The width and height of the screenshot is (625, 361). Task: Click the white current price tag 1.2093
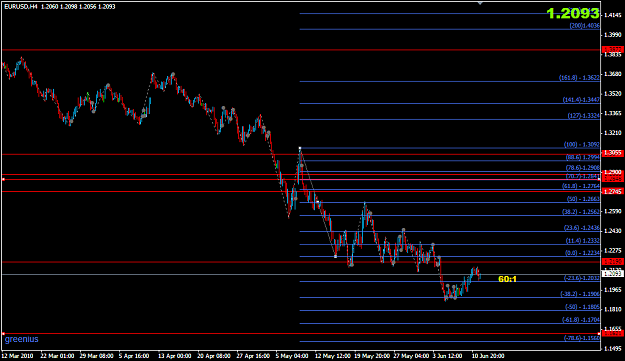click(613, 274)
